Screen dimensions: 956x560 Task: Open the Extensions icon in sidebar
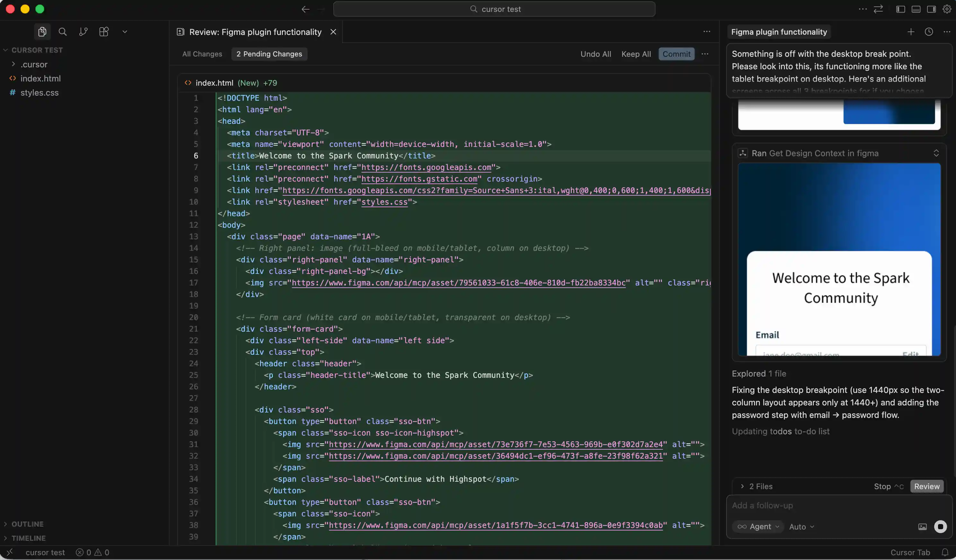click(104, 32)
